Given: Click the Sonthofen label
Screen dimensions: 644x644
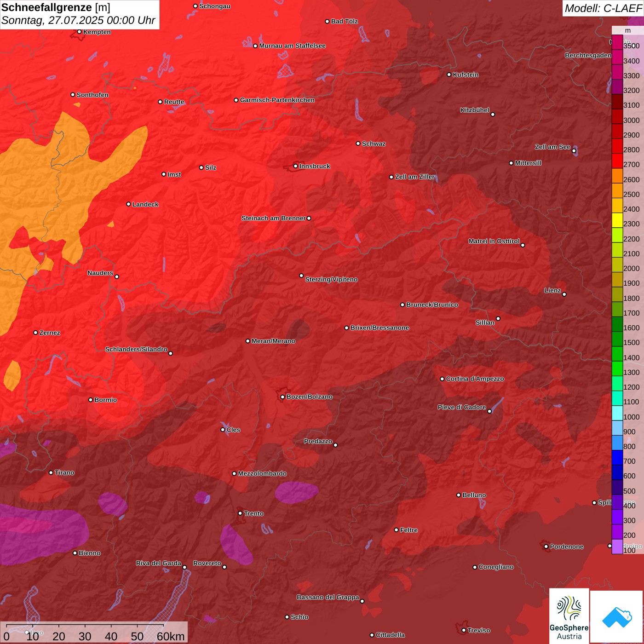Looking at the screenshot, I should coord(92,95).
